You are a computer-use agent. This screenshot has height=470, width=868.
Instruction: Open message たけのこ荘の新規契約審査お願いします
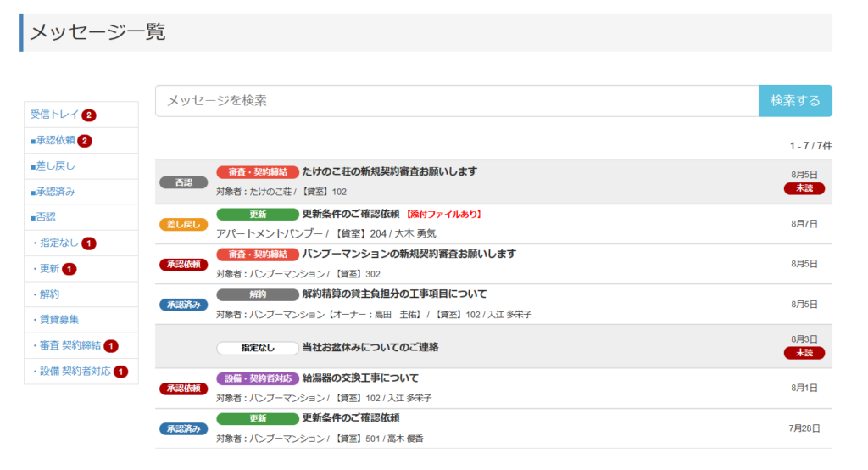pyautogui.click(x=390, y=171)
